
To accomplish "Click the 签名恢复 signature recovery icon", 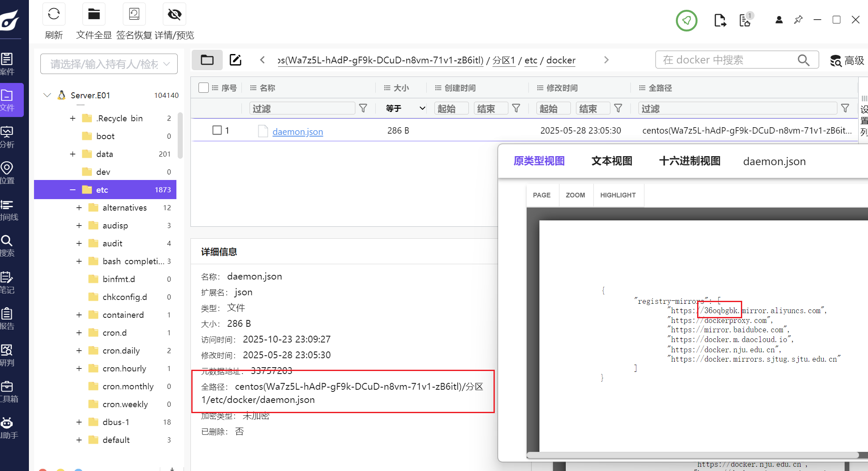I will 134,14.
